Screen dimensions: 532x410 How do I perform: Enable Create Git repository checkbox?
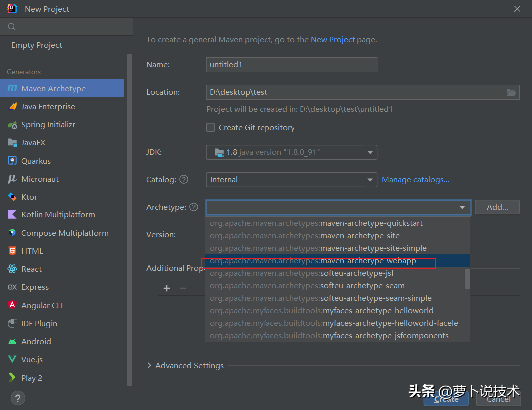[211, 128]
